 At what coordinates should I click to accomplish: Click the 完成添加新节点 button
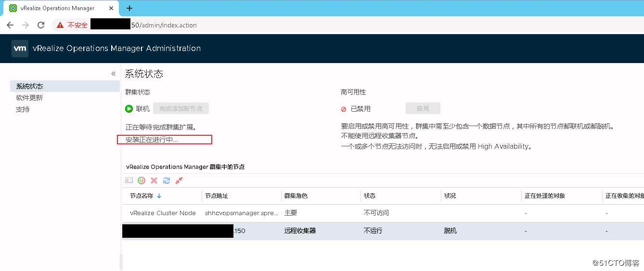pyautogui.click(x=181, y=109)
